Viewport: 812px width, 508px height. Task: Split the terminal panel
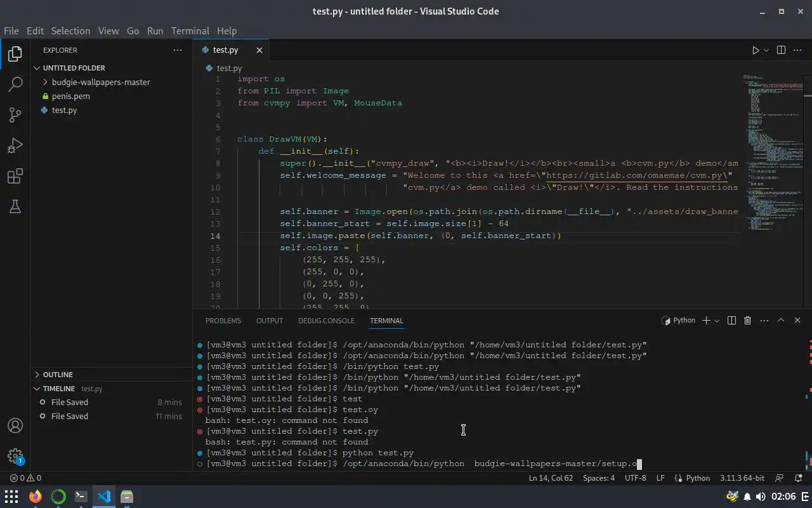(731, 321)
